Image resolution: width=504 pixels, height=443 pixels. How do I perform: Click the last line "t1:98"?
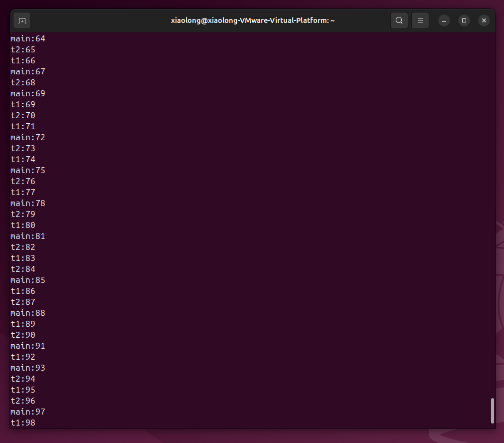[x=23, y=423]
